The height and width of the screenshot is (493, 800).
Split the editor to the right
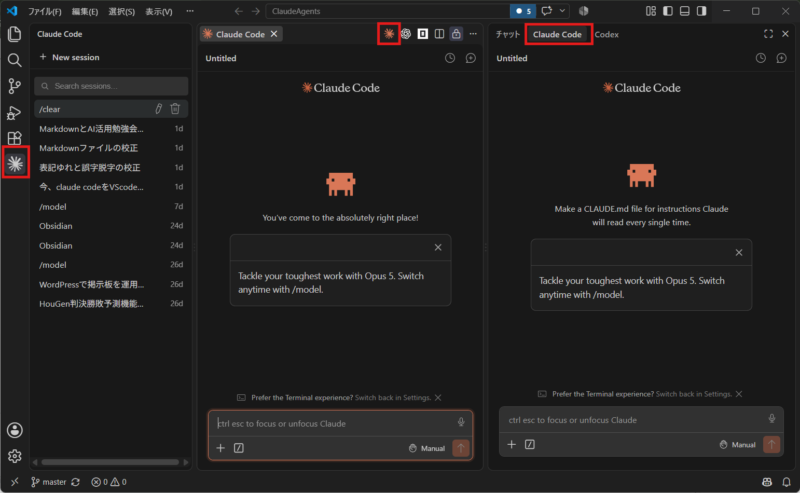click(x=439, y=34)
